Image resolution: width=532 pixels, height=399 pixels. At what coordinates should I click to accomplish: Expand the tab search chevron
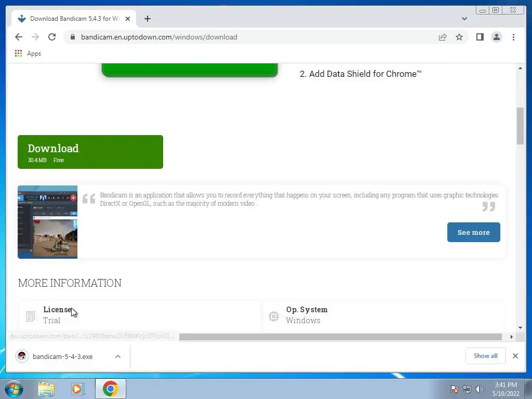click(464, 19)
